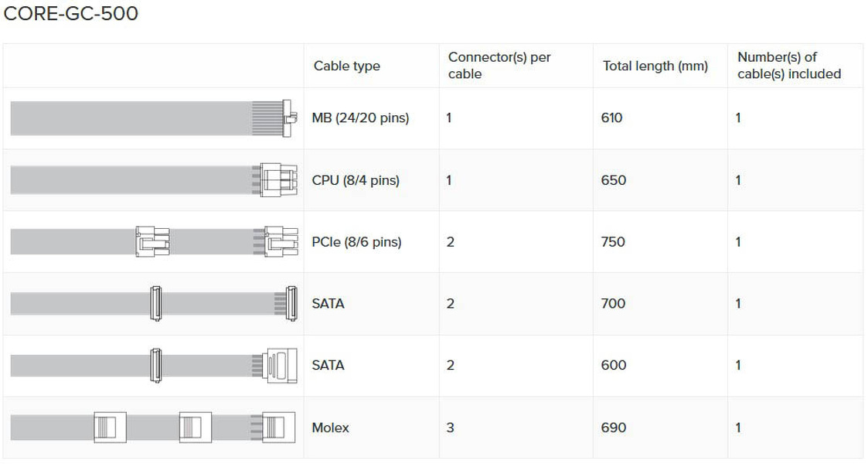868x464 pixels.
Task: Click the 690 length value for Molex
Action: pyautogui.click(x=613, y=428)
